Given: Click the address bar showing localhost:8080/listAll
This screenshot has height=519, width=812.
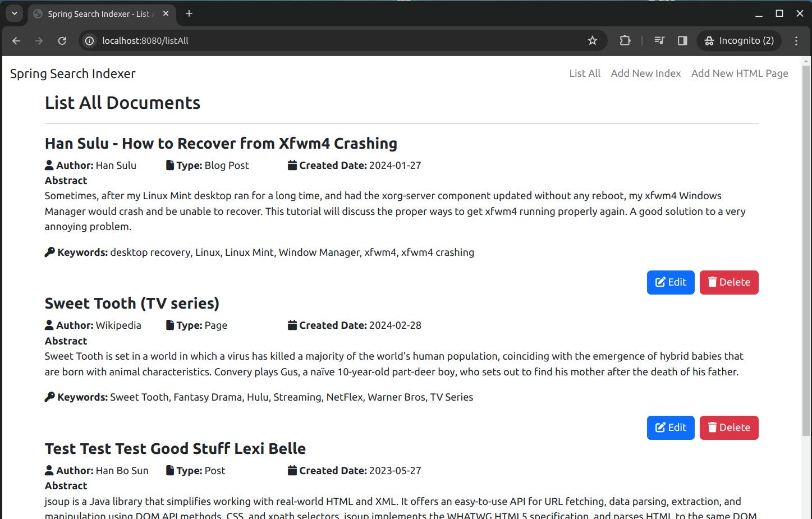Looking at the screenshot, I should (x=337, y=40).
